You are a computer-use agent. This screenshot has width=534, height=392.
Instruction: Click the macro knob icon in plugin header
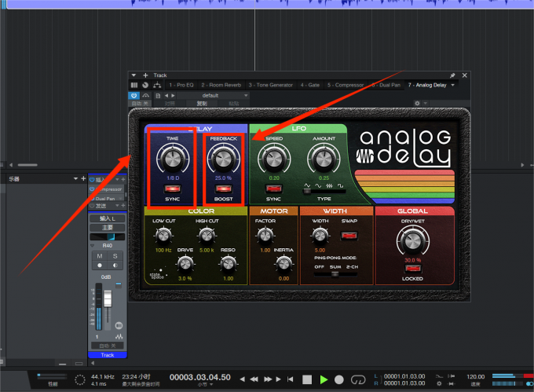pos(145,85)
